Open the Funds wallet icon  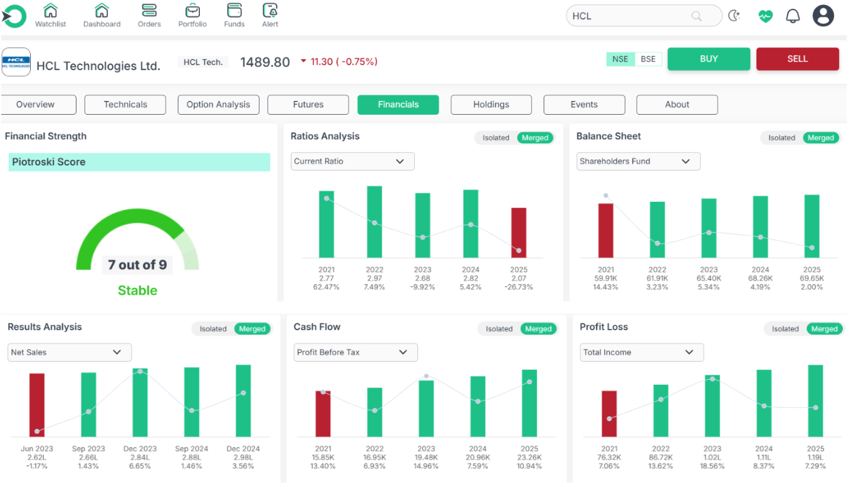coord(234,11)
